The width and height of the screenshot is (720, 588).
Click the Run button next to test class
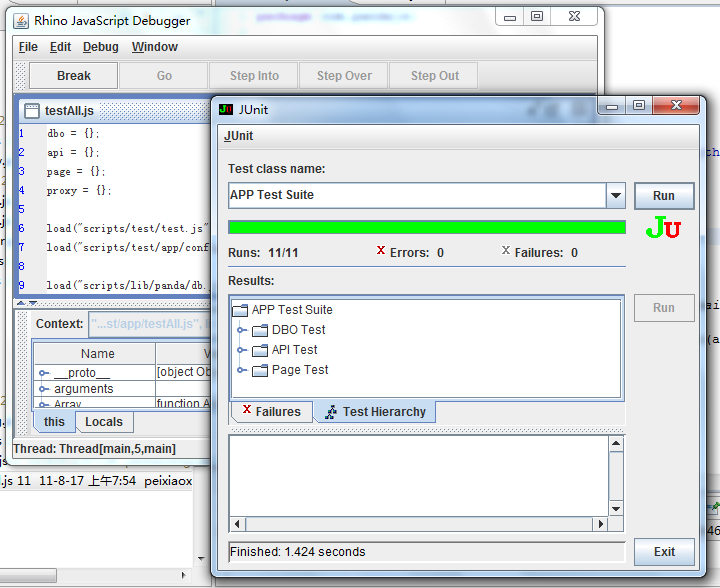coord(664,196)
